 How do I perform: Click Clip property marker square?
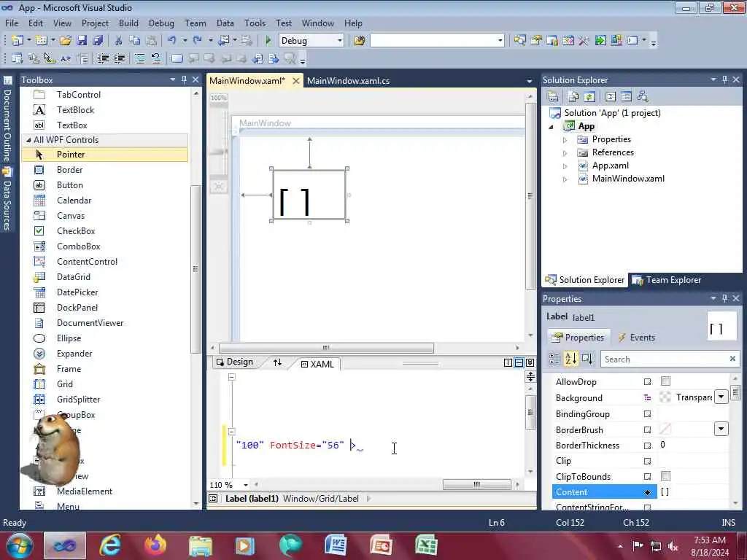click(x=647, y=461)
